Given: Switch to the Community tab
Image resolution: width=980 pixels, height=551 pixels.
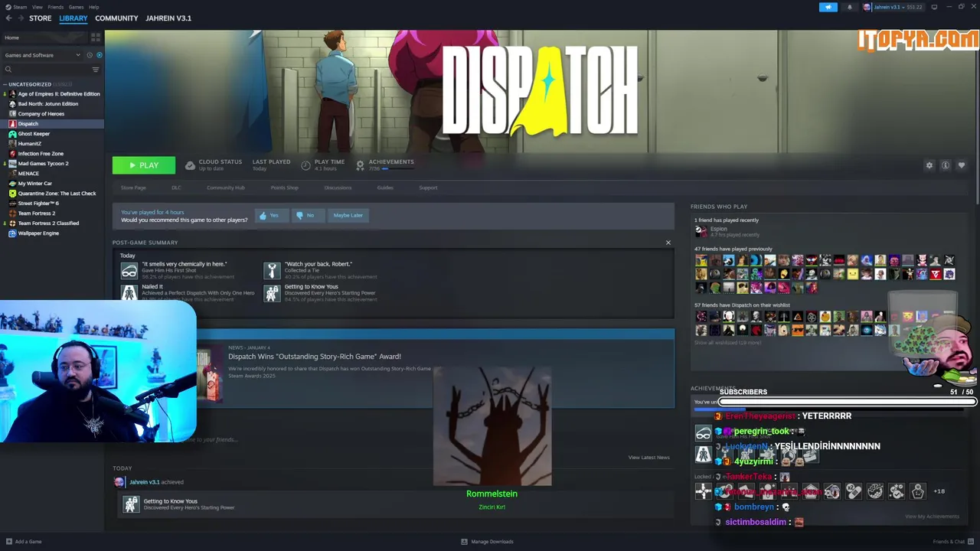Looking at the screenshot, I should click(x=116, y=18).
